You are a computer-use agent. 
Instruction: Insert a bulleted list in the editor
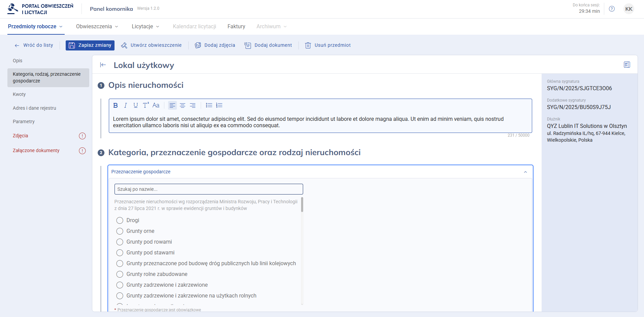point(209,105)
